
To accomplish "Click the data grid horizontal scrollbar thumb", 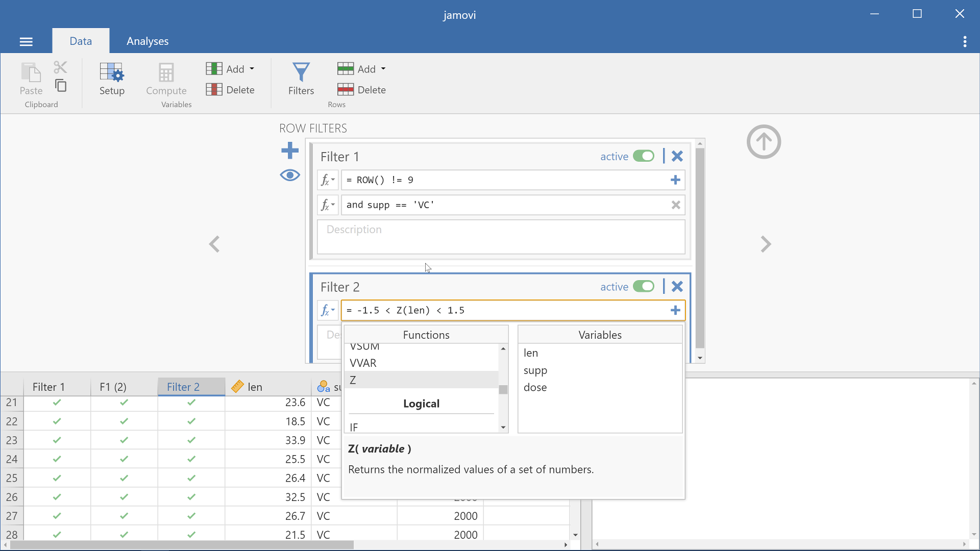I will (x=182, y=545).
